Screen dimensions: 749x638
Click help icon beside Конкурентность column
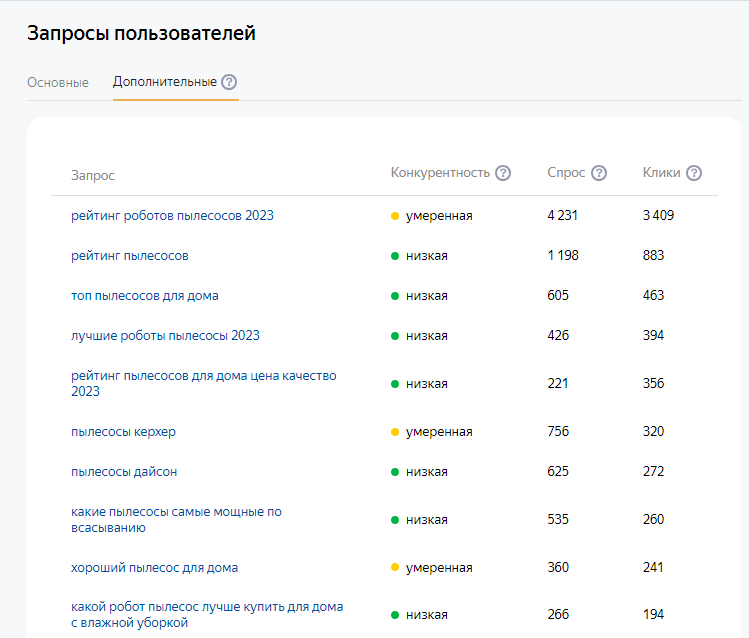[503, 173]
